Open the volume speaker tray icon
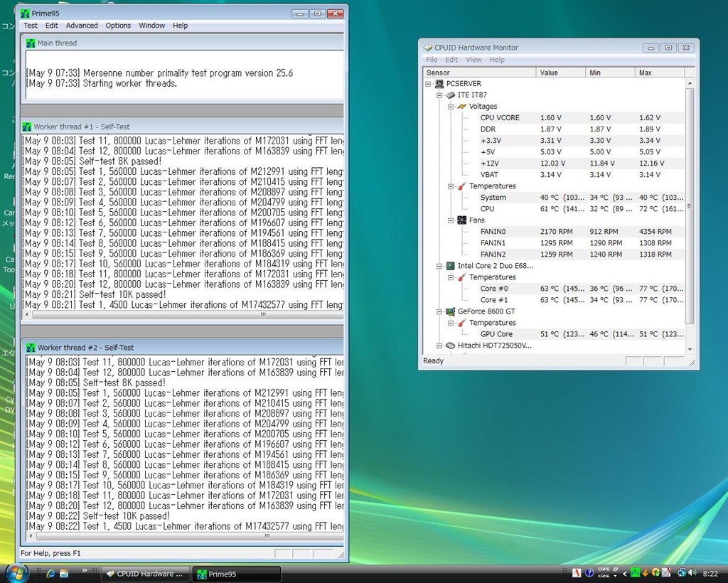728x583 pixels. [692, 572]
